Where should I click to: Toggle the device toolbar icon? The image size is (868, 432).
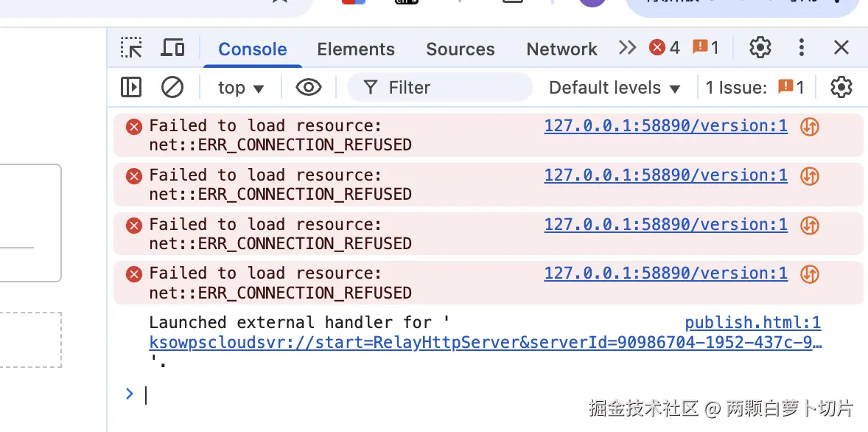[172, 49]
